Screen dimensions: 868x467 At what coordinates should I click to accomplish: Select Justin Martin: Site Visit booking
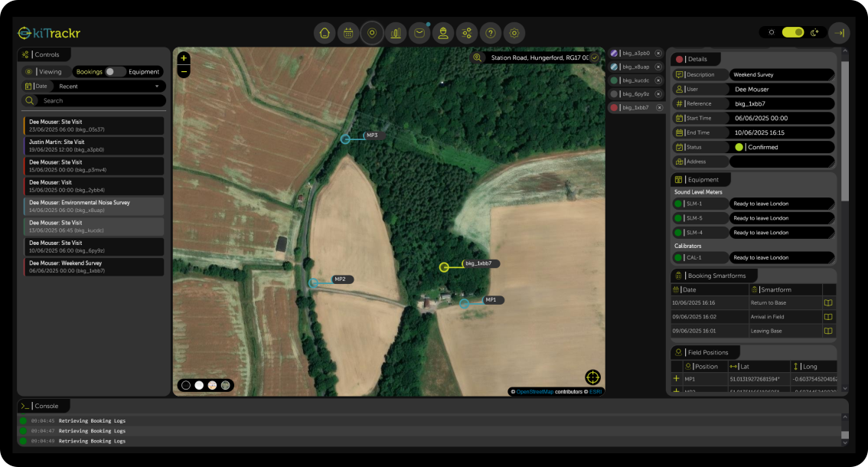coord(93,145)
